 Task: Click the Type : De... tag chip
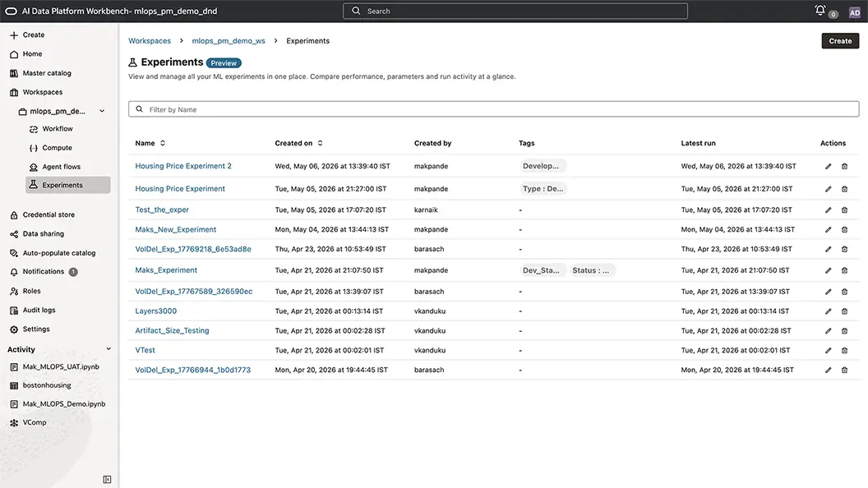coord(543,189)
